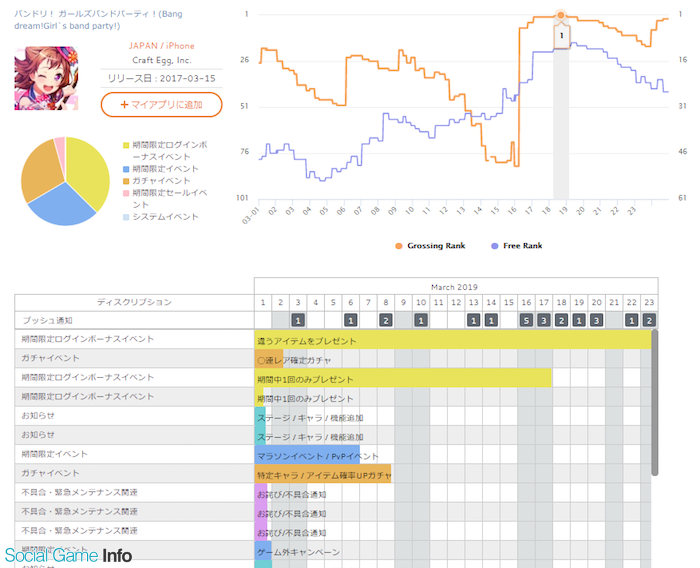Click the Craft Egg, Inc. publisher name
Viewport: 700px width, 568px height.
tap(162, 60)
